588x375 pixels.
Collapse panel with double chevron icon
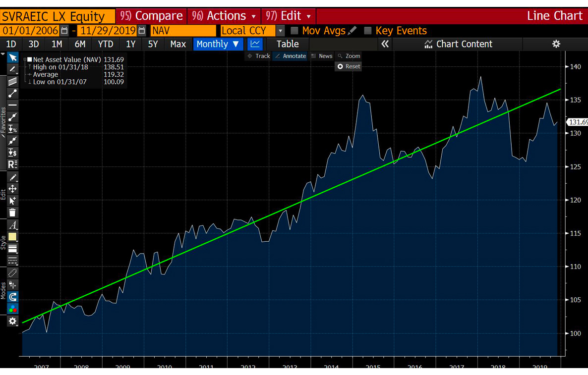385,44
